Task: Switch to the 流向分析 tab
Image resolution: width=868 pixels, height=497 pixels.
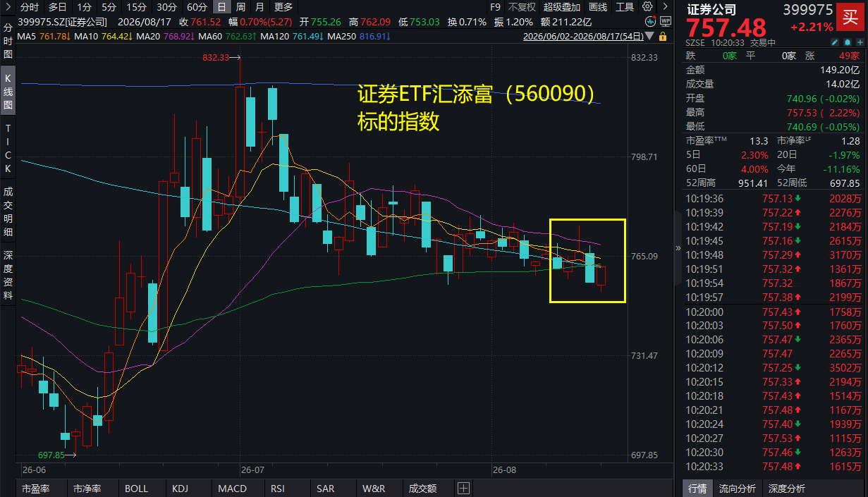Action: pos(738,489)
